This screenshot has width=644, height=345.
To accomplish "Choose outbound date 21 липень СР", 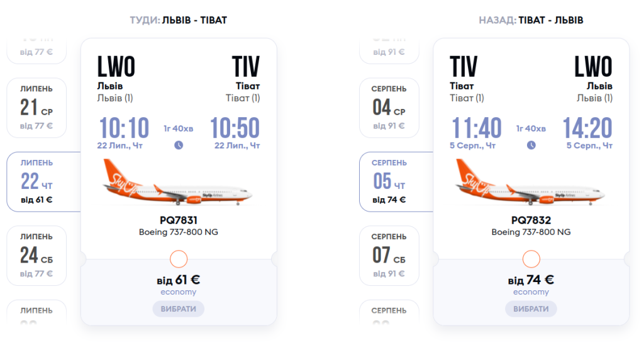I will [36, 108].
